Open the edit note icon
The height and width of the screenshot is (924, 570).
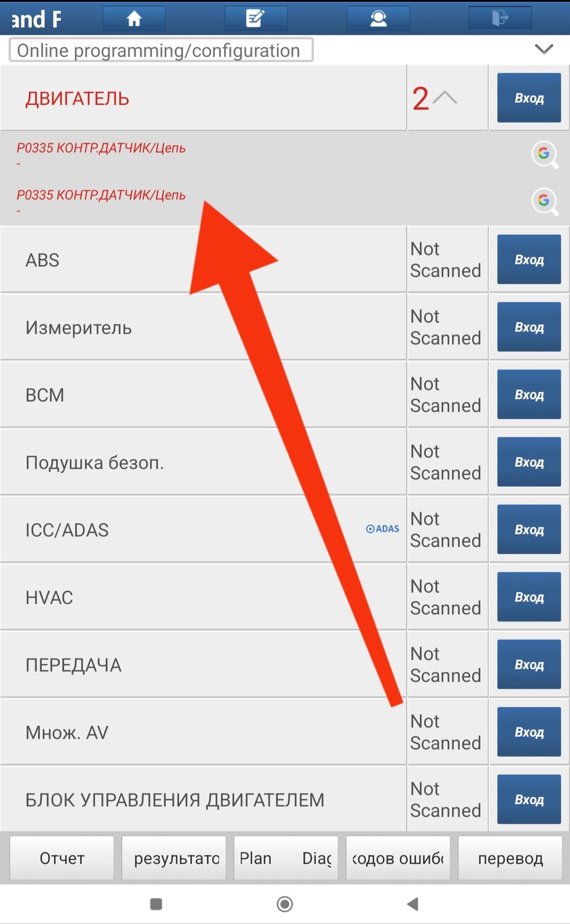[x=255, y=18]
